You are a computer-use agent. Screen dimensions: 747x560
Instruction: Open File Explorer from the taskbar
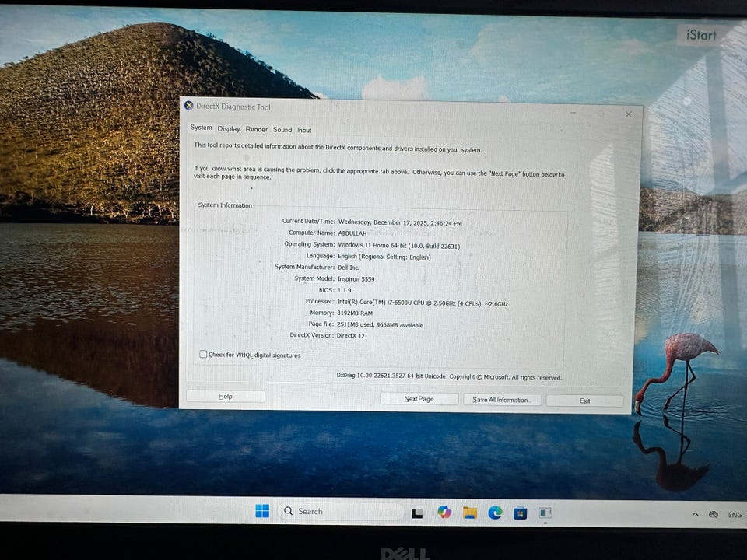click(470, 513)
